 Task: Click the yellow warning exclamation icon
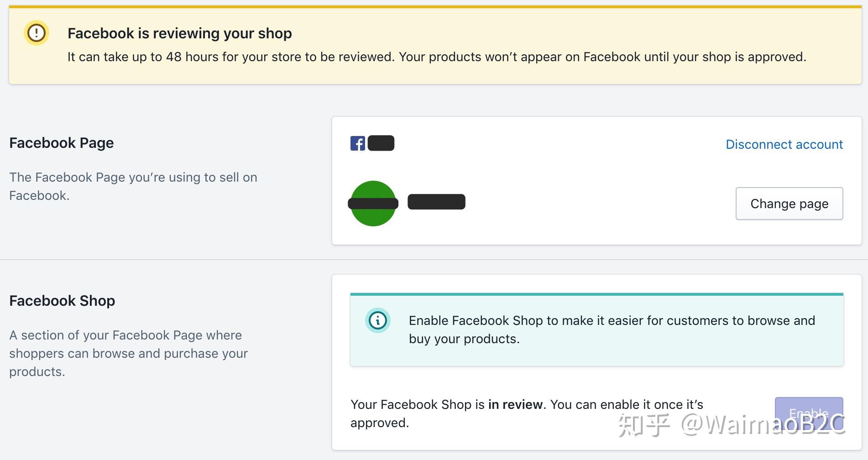(37, 33)
